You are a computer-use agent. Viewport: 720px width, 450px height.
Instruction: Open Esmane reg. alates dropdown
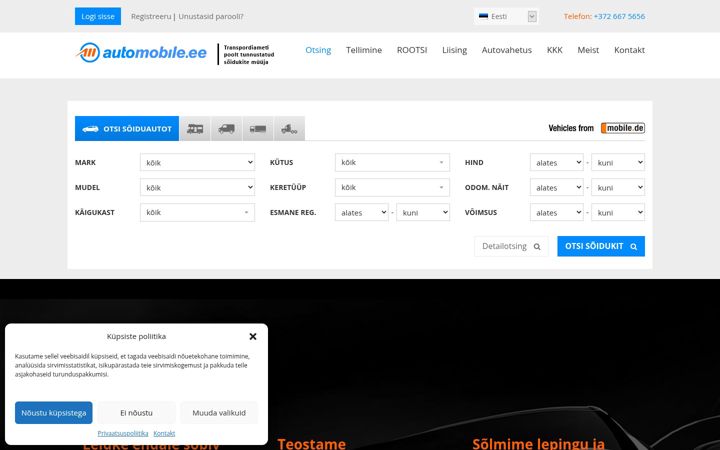click(362, 213)
